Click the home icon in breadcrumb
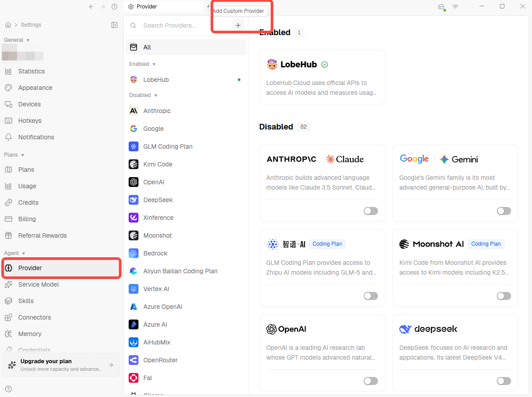The height and width of the screenshot is (397, 532). click(x=8, y=25)
